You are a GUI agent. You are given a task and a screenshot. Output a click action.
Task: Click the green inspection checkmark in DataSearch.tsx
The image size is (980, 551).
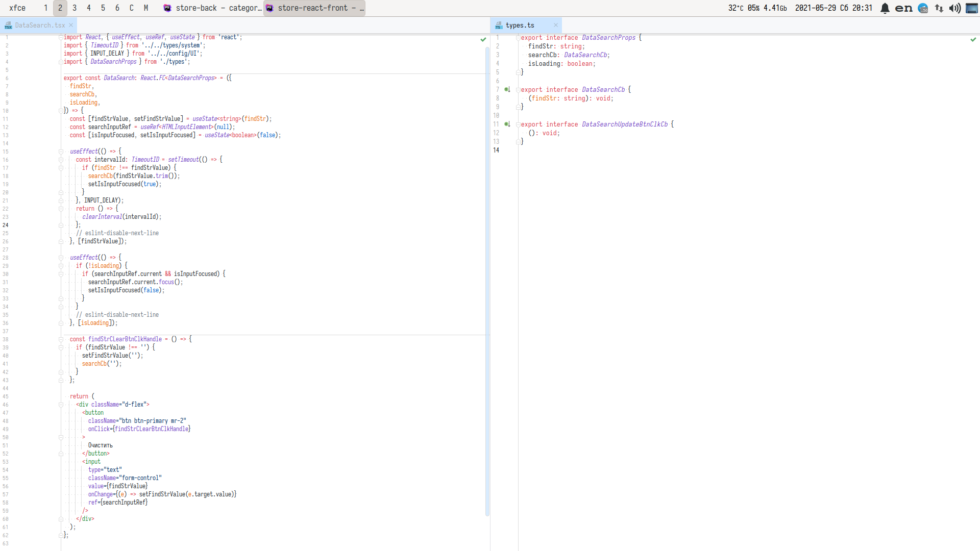pyautogui.click(x=483, y=39)
